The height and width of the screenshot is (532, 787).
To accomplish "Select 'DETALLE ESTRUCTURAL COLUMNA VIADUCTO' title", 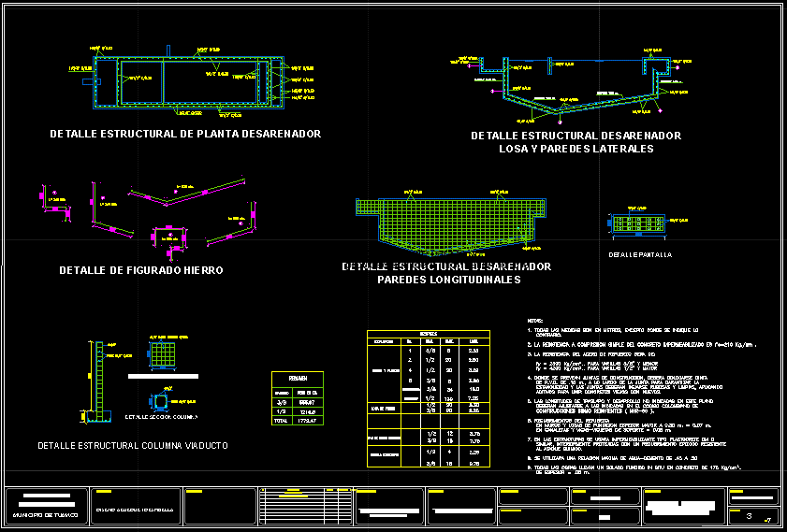I will click(133, 446).
